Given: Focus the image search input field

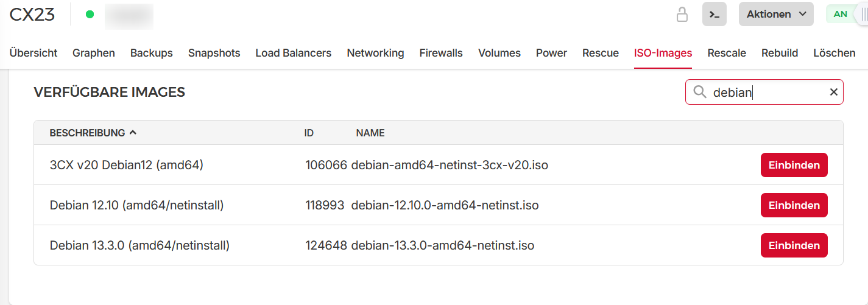Looking at the screenshot, I should 764,92.
